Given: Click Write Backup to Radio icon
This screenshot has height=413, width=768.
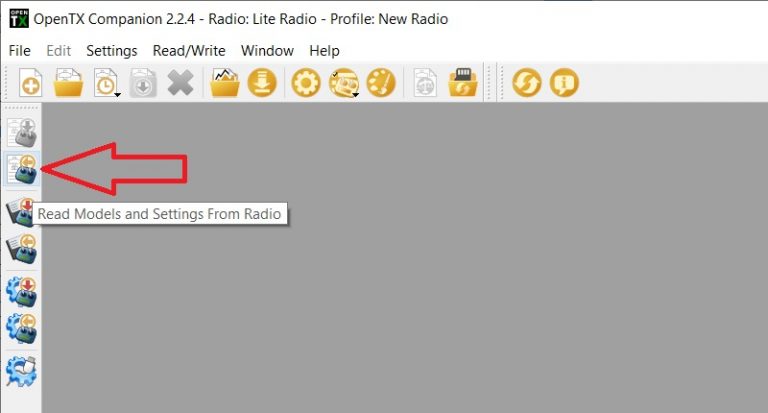Looking at the screenshot, I should pos(21,212).
